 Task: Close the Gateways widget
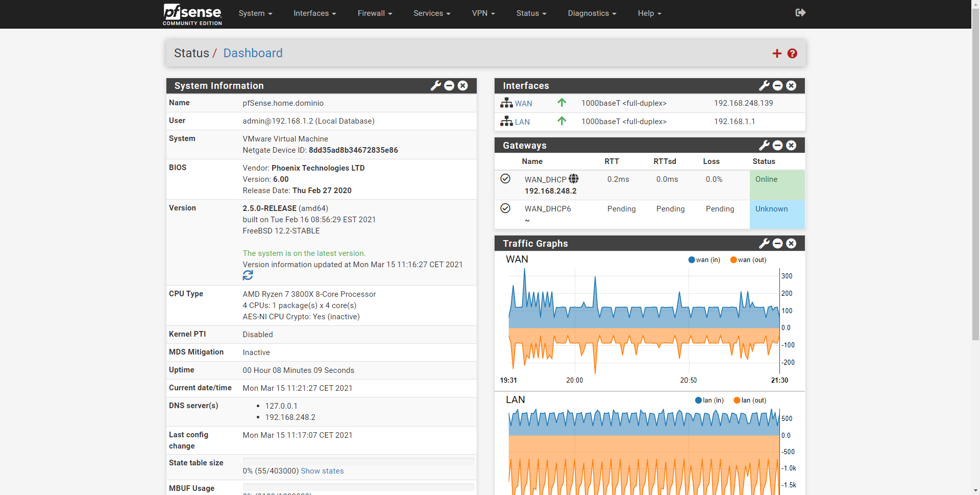(x=791, y=146)
